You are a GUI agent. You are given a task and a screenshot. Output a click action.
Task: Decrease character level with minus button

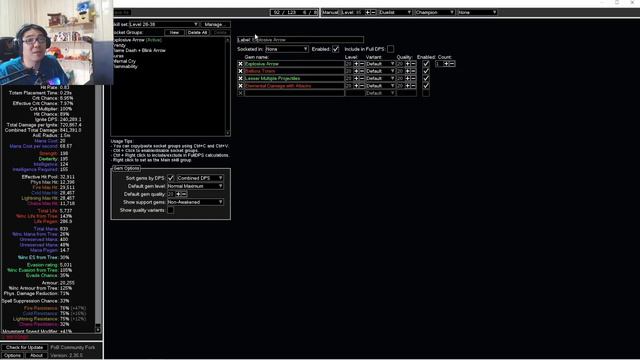(373, 12)
